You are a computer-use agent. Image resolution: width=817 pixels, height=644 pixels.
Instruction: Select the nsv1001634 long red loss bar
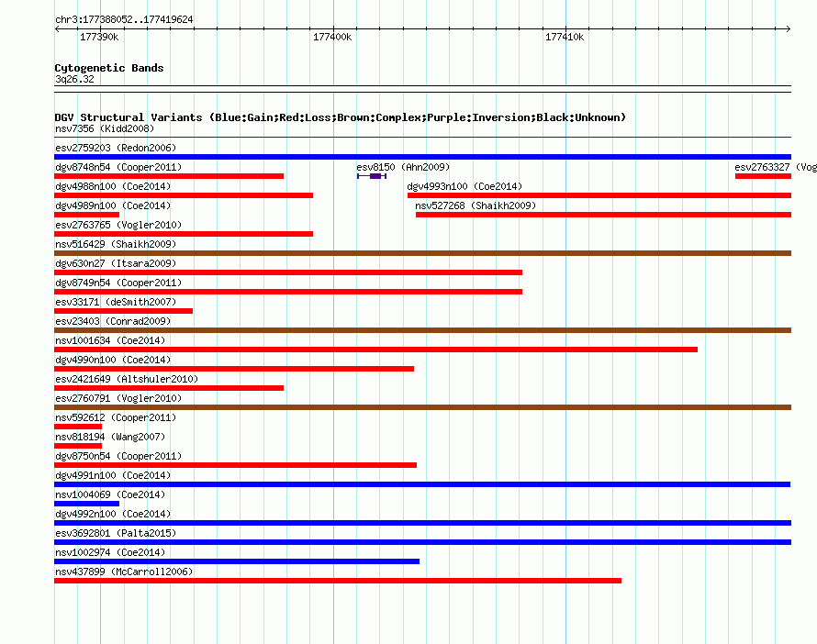point(375,350)
